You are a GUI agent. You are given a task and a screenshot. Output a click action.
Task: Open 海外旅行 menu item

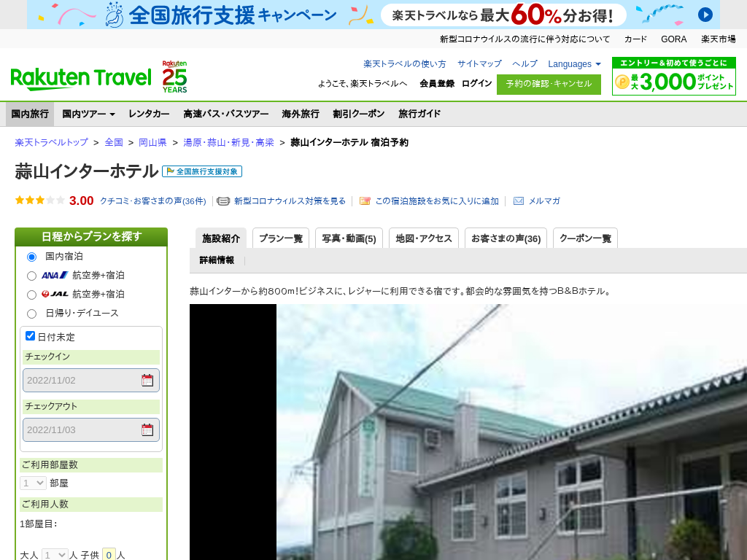[301, 114]
